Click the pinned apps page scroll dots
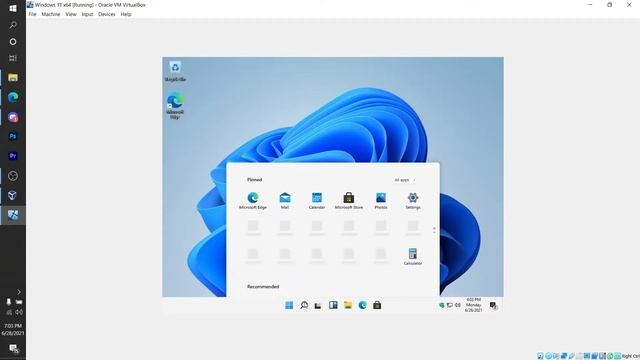Image resolution: width=640 pixels, height=360 pixels. (434, 231)
